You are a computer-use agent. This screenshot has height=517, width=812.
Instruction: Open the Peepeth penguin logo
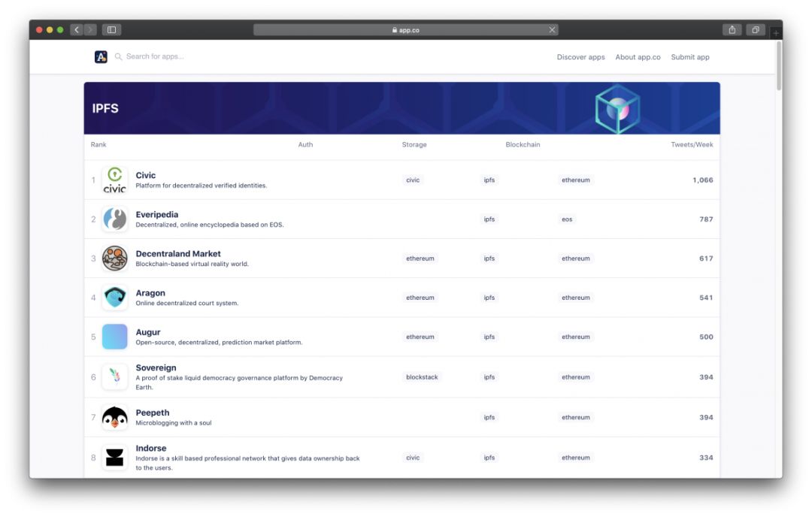(x=114, y=417)
